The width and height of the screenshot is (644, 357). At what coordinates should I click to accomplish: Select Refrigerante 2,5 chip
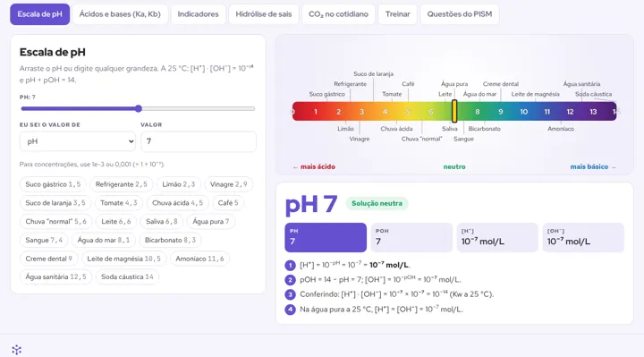(x=121, y=184)
